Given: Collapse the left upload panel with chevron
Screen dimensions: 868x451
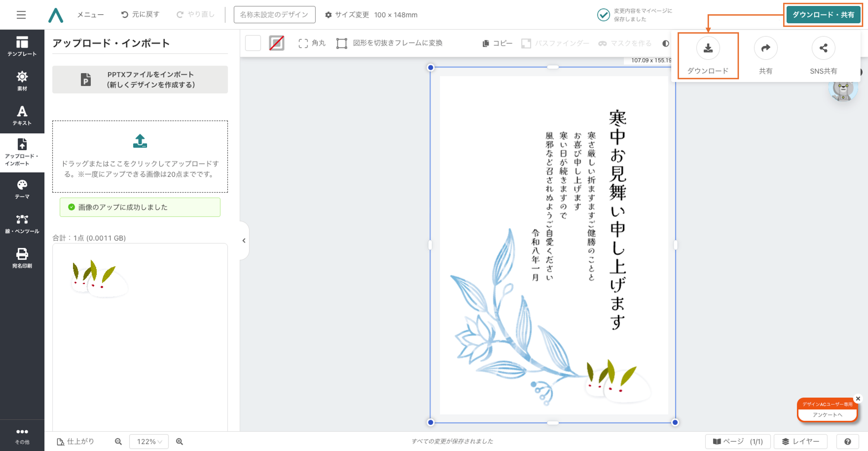Looking at the screenshot, I should [244, 240].
